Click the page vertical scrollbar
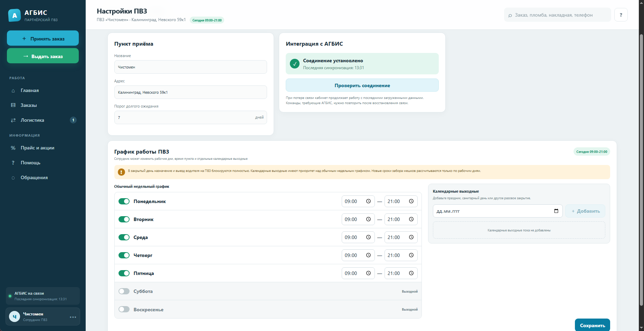644x331 pixels. (x=641, y=169)
